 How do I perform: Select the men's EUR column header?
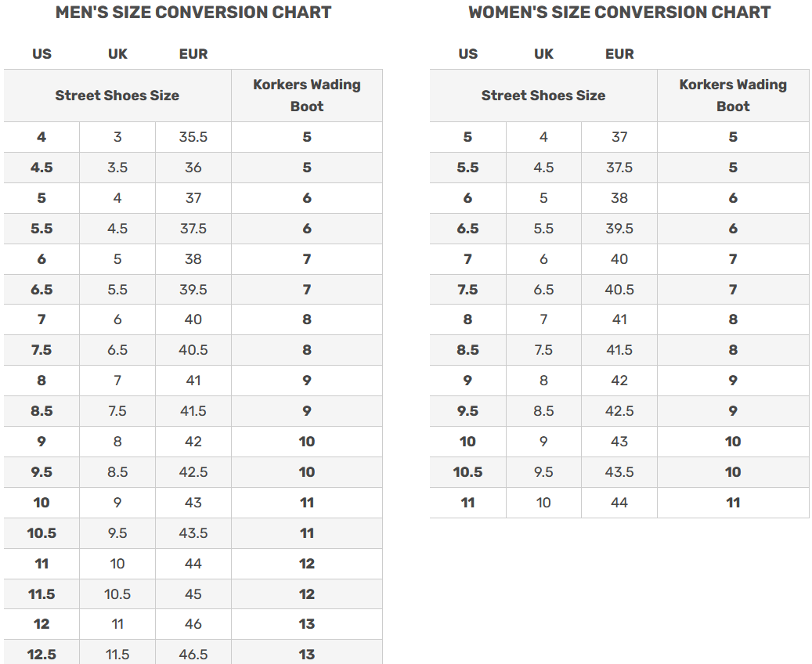[x=193, y=54]
